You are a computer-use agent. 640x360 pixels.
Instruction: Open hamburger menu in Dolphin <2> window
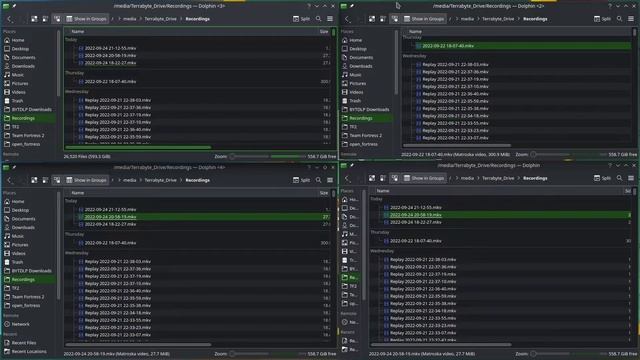[x=631, y=19]
